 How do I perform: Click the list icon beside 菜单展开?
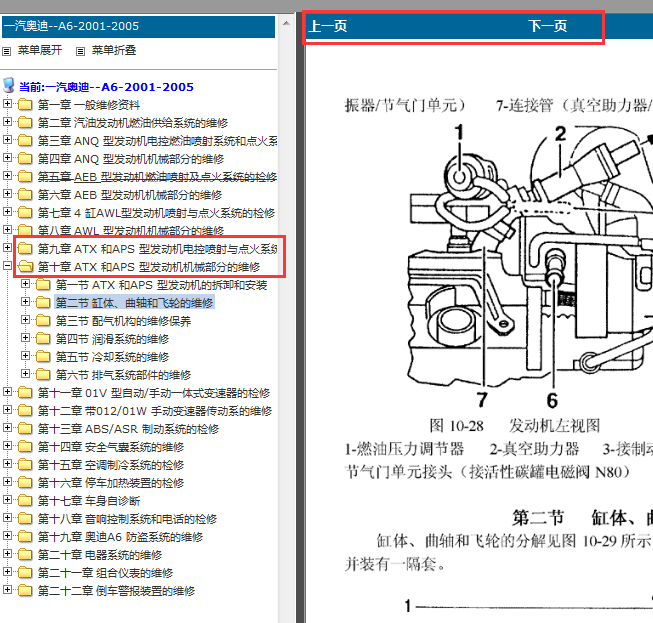coord(6,51)
